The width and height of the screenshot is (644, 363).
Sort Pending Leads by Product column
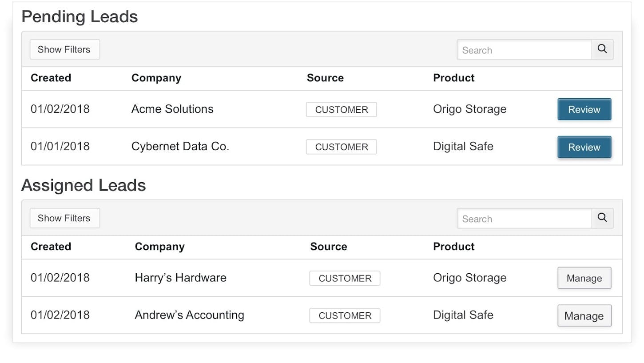click(453, 78)
